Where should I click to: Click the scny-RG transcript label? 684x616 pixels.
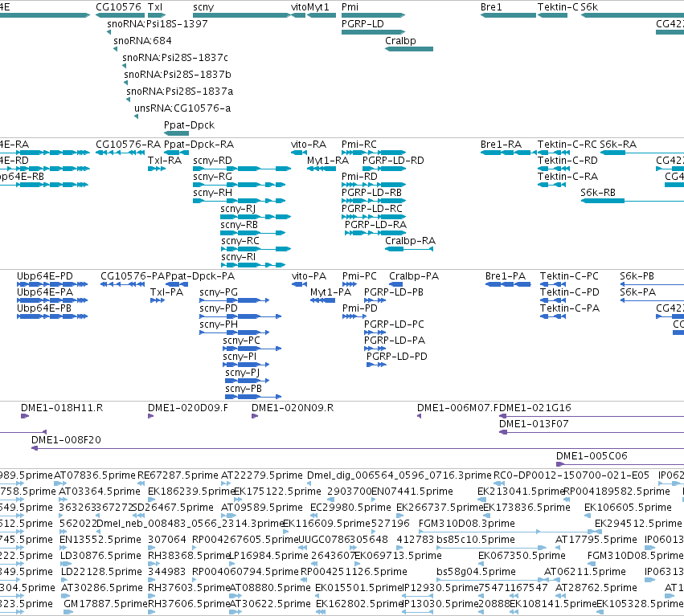(212, 177)
